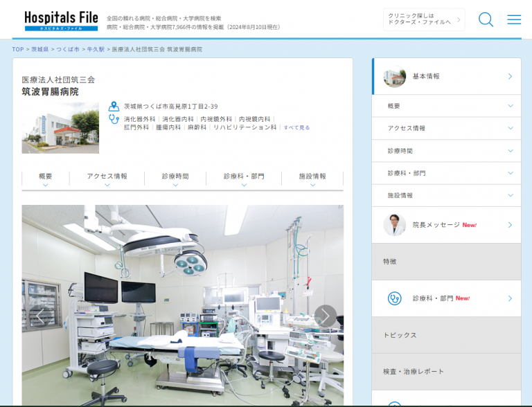Select the 施設情報 tab
532x407 pixels.
(x=312, y=179)
